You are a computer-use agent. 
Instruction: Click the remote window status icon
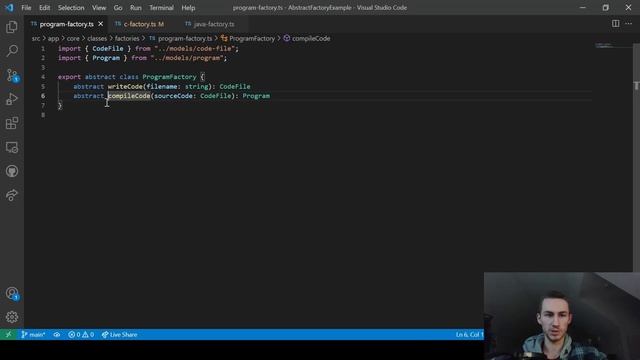pyautogui.click(x=9, y=335)
